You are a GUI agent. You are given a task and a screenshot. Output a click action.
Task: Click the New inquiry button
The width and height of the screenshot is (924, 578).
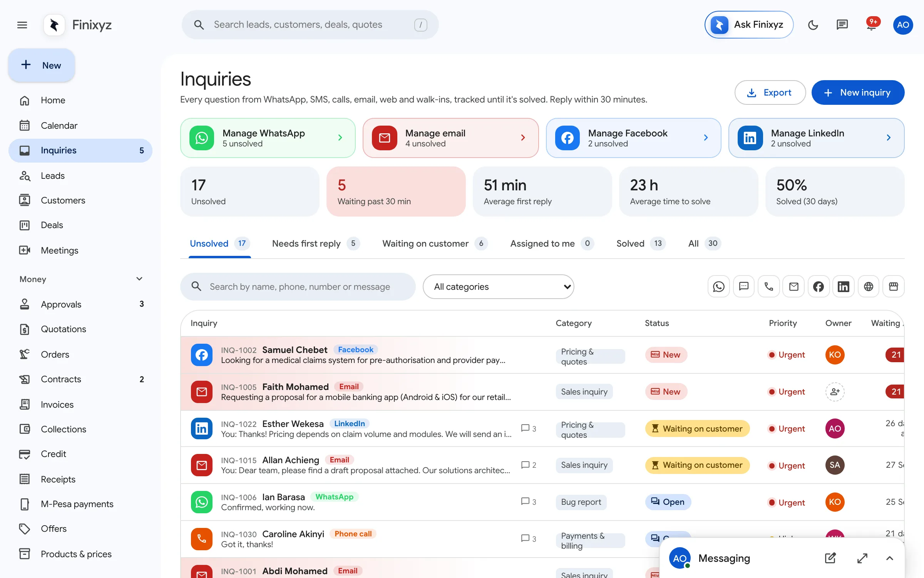point(858,92)
